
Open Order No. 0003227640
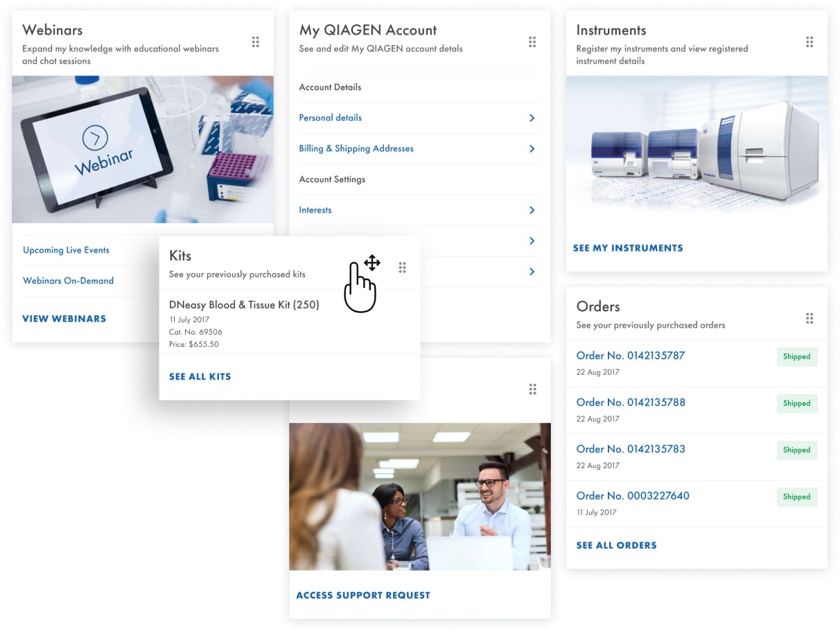pyautogui.click(x=632, y=496)
